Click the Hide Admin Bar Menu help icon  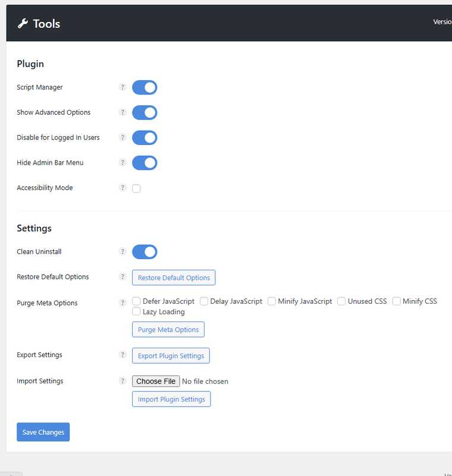click(x=123, y=163)
